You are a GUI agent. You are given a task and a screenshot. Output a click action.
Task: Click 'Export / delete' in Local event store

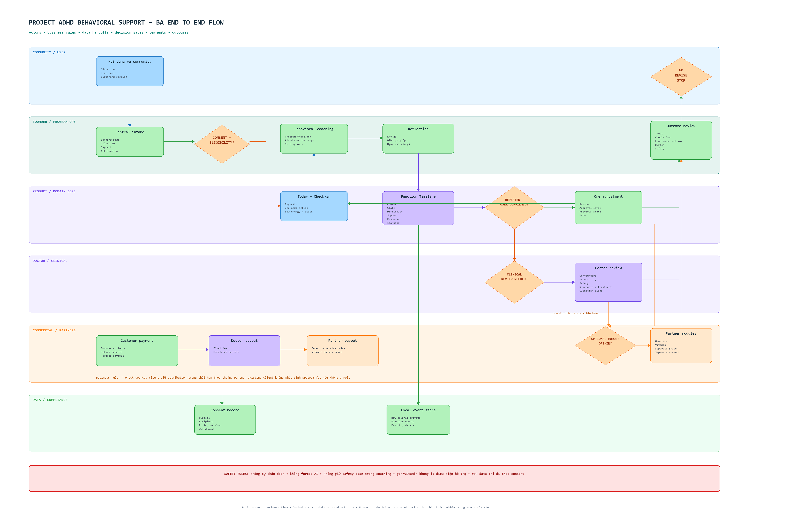point(403,425)
